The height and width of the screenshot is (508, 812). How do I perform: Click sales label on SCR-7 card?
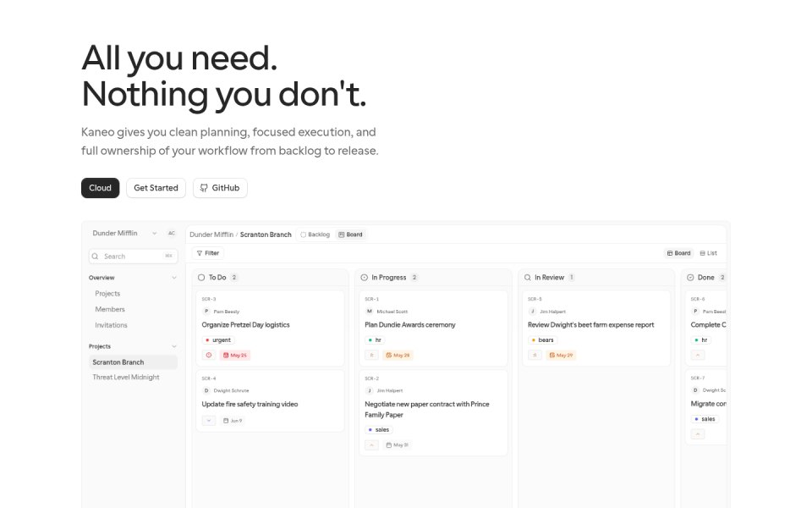pyautogui.click(x=705, y=419)
